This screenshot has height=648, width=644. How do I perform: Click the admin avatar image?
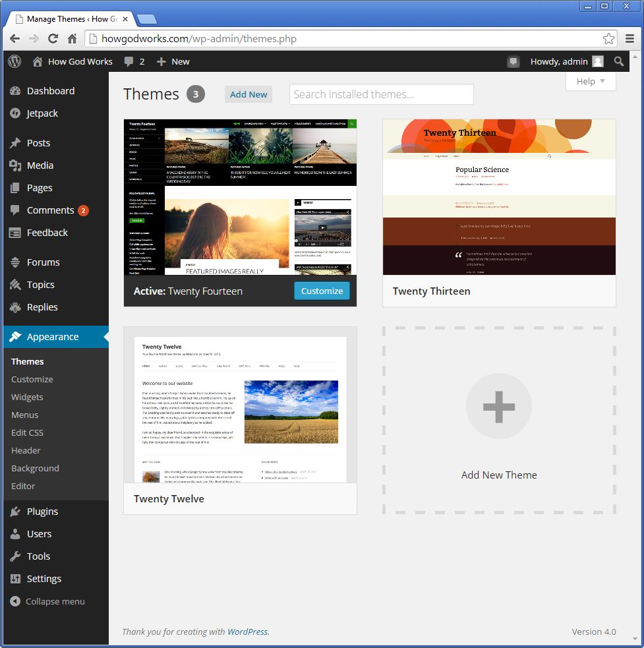coord(598,61)
